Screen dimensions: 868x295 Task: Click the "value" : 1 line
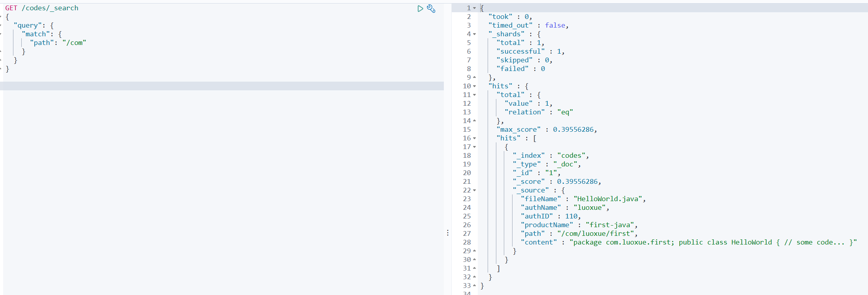(528, 103)
